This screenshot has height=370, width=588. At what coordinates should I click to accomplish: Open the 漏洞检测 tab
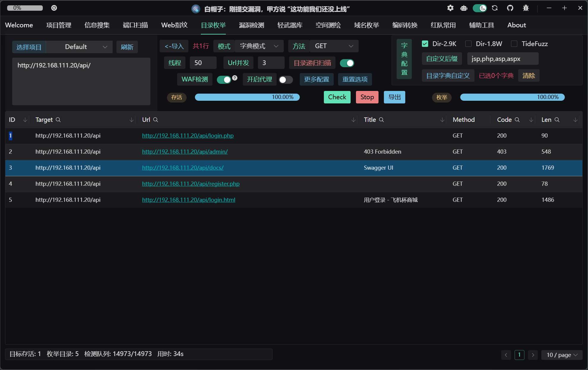(251, 25)
